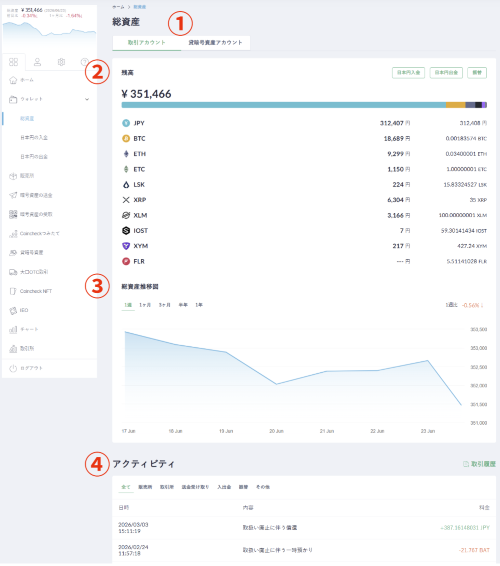Click the JPY coin icon

pos(126,123)
